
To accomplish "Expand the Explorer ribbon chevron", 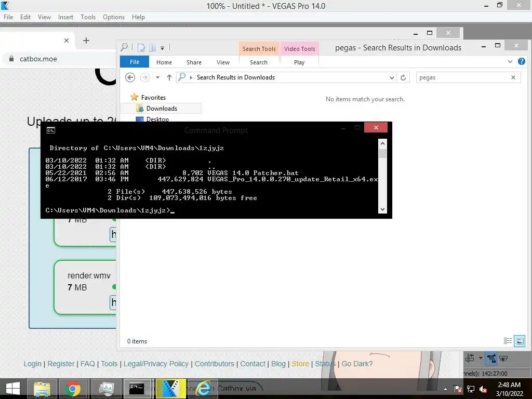I will point(510,61).
